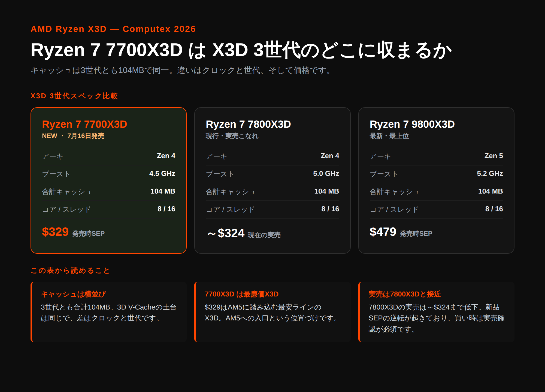Click the section label 'この表から読めること'
Image resolution: width=545 pixels, height=392 pixels.
pos(70,270)
